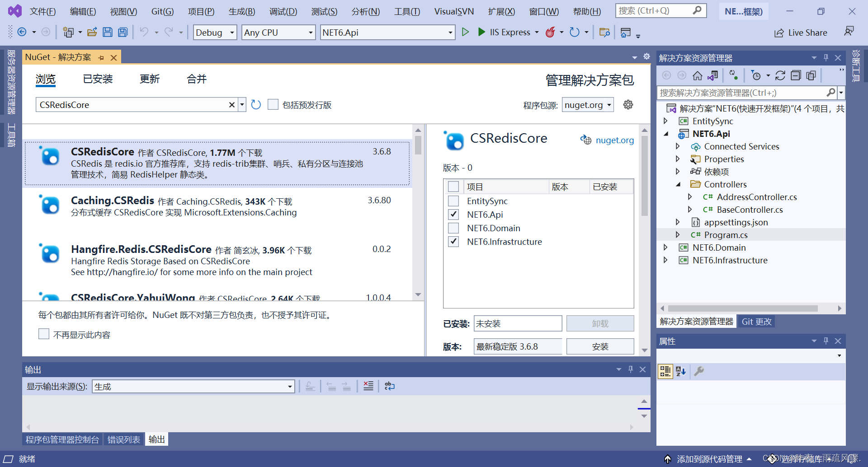Open the Error List tab
The width and height of the screenshot is (868, 467).
[x=123, y=439]
